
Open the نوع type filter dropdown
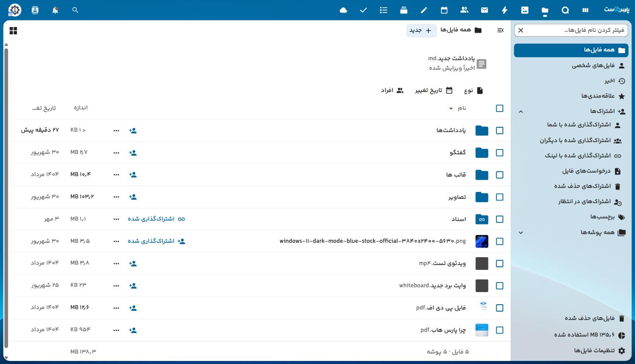click(x=474, y=90)
